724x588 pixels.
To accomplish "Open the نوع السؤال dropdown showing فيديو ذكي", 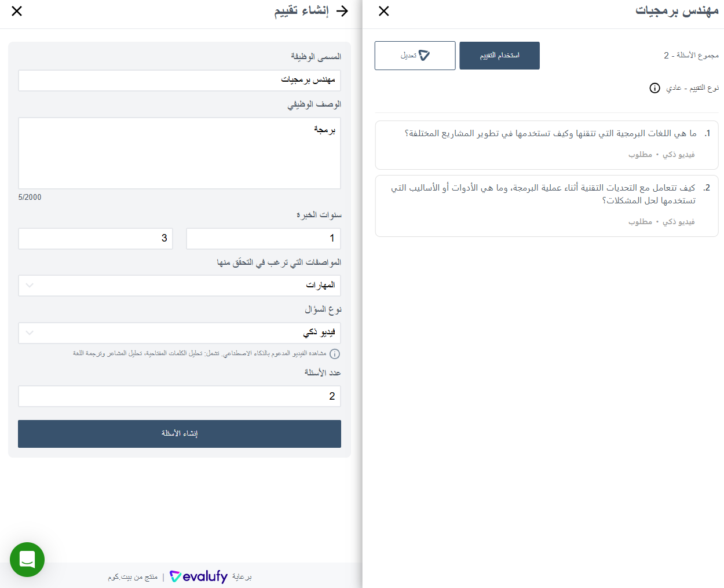I will (x=180, y=333).
